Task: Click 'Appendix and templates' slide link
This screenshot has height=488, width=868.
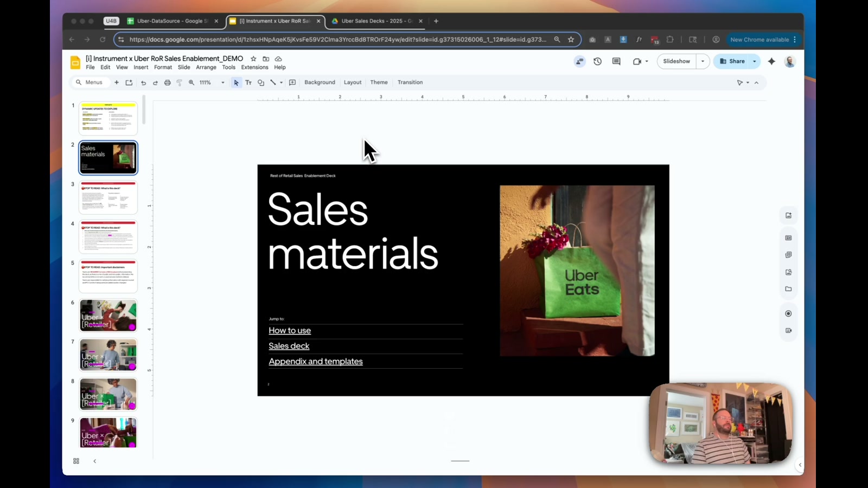Action: (316, 362)
